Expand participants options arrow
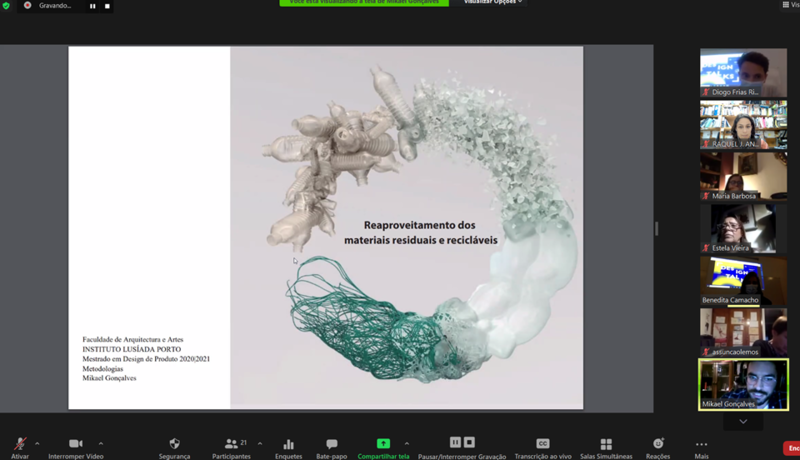The height and width of the screenshot is (460, 800). [x=260, y=444]
